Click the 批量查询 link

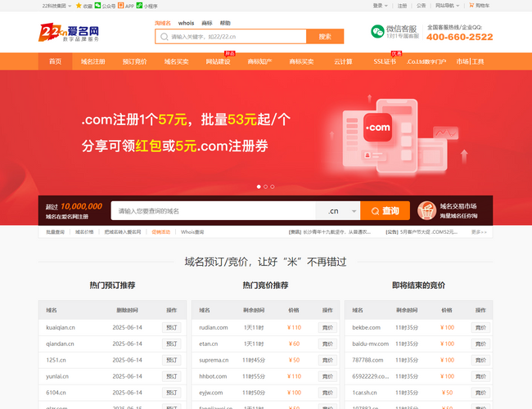point(56,232)
